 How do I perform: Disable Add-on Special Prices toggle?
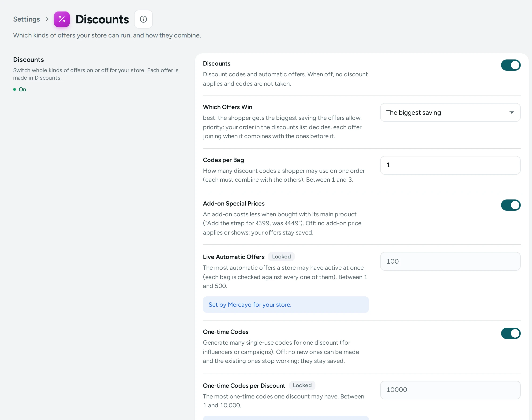(x=511, y=205)
